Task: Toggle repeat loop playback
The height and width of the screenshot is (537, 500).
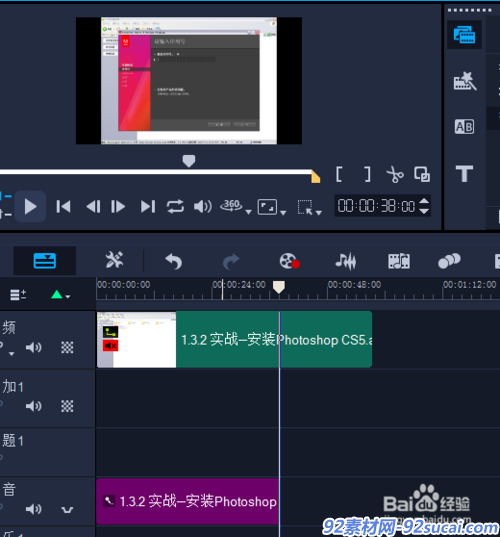Action: tap(175, 207)
